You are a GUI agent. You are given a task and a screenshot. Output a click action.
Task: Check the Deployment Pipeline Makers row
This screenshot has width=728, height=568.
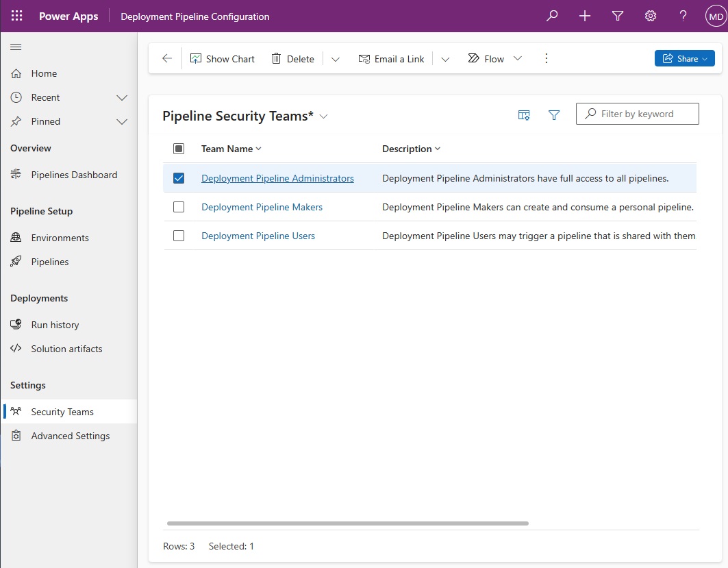point(179,206)
